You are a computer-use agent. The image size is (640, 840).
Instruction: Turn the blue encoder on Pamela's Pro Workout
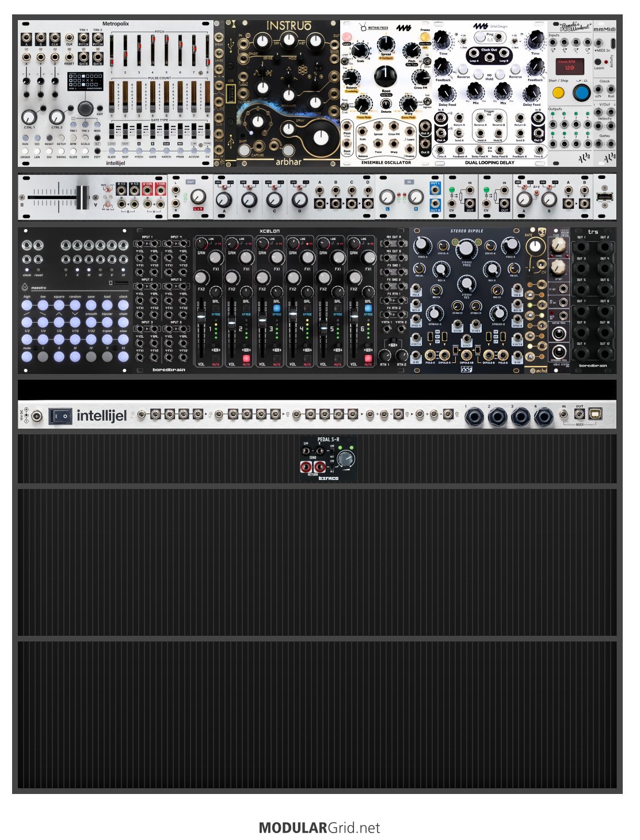tap(582, 92)
